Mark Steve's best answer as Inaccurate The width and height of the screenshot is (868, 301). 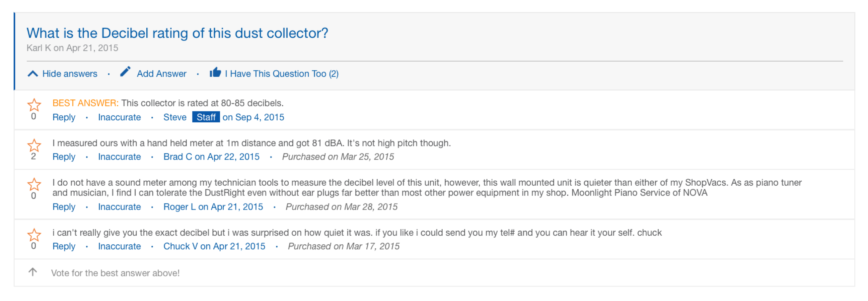[x=119, y=117]
